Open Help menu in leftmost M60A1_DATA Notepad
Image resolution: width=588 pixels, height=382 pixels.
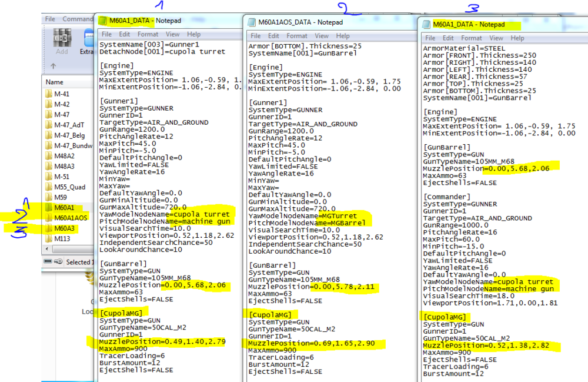click(194, 34)
